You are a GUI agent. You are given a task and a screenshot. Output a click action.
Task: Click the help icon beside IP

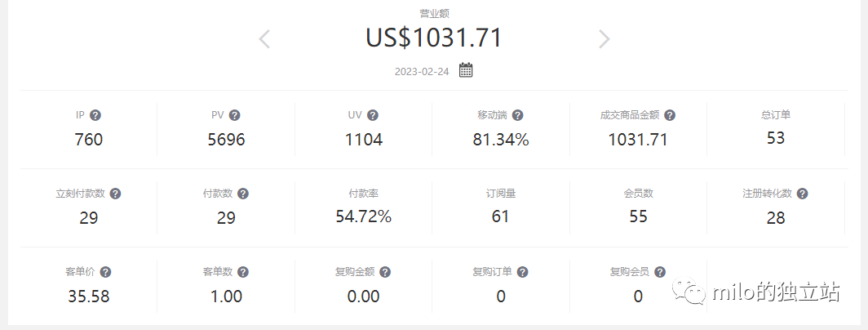pyautogui.click(x=95, y=115)
